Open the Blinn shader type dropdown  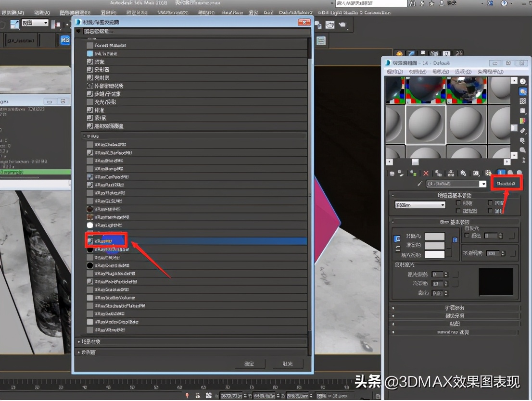click(x=418, y=205)
